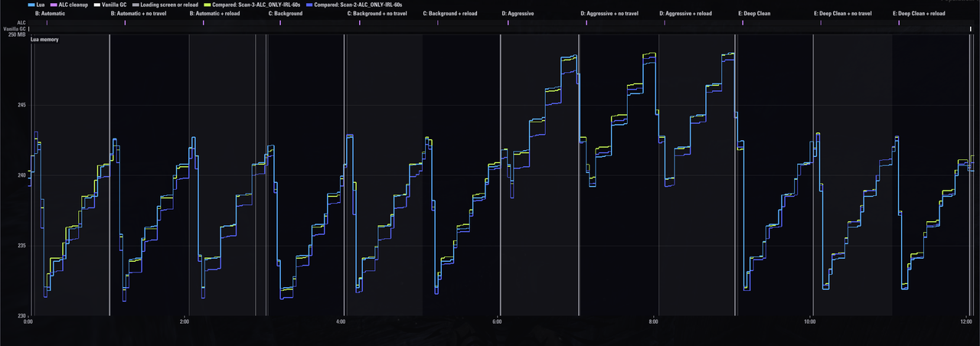Toggle the ALC cleanup legend label
Viewport: 980px width, 346px height.
tap(73, 5)
